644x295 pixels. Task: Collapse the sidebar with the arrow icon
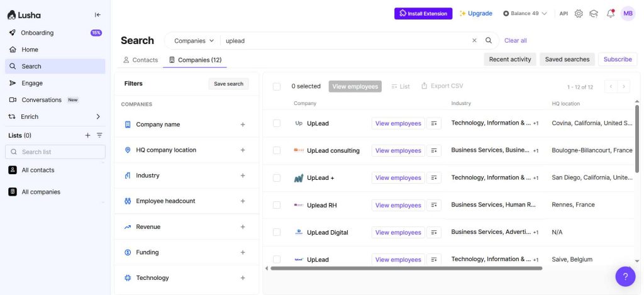[97, 15]
